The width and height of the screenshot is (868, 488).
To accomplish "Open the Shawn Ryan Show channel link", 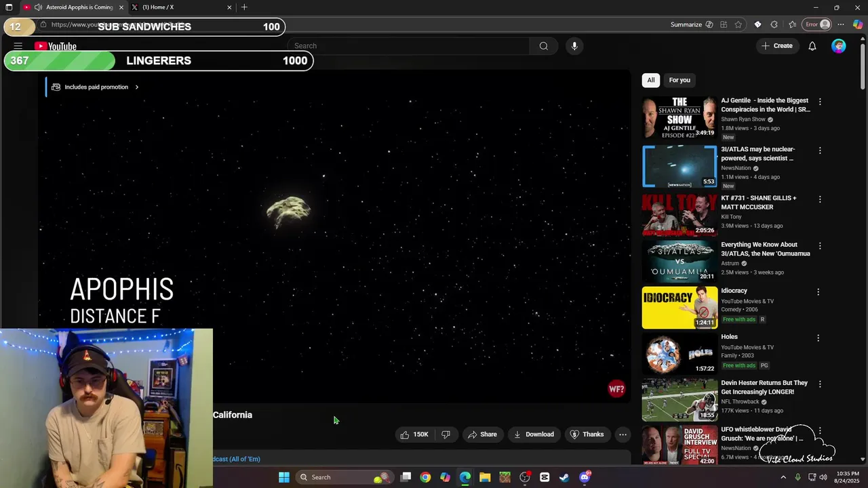I will tap(743, 119).
